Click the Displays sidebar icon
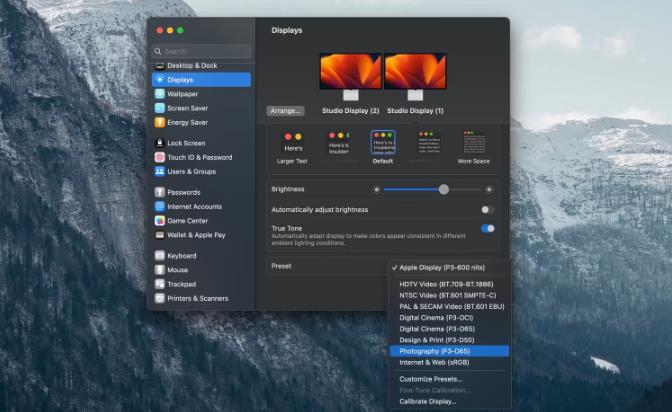Screen dimensions: 672x412 pyautogui.click(x=159, y=80)
